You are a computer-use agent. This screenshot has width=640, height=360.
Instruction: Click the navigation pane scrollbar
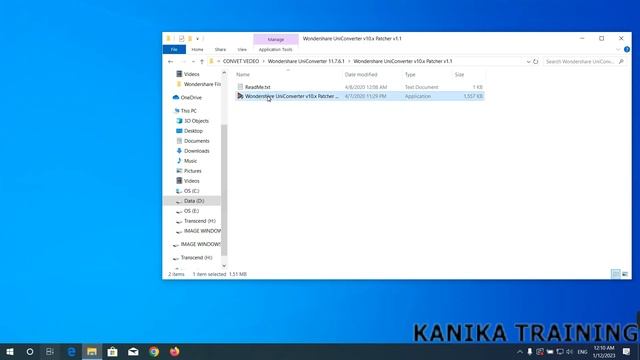click(224, 190)
